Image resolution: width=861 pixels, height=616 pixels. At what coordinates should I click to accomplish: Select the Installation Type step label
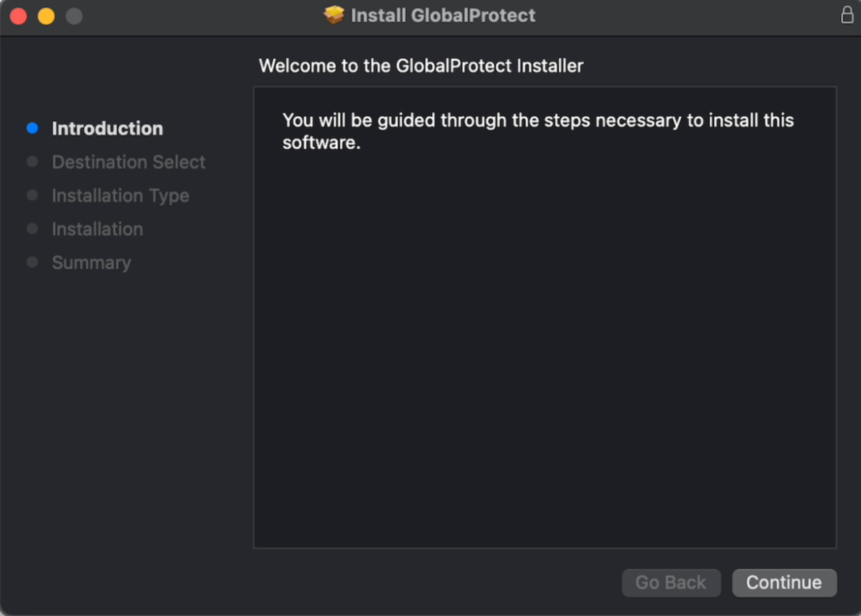click(120, 196)
